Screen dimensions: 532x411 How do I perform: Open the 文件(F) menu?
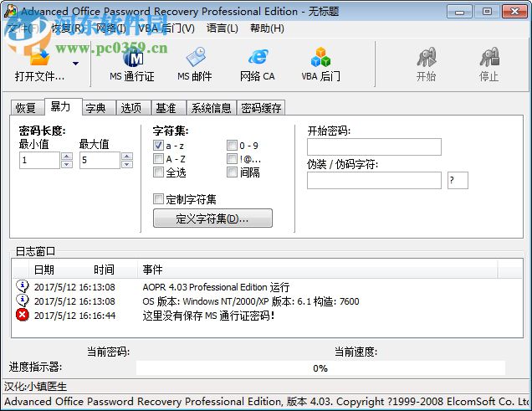23,28
